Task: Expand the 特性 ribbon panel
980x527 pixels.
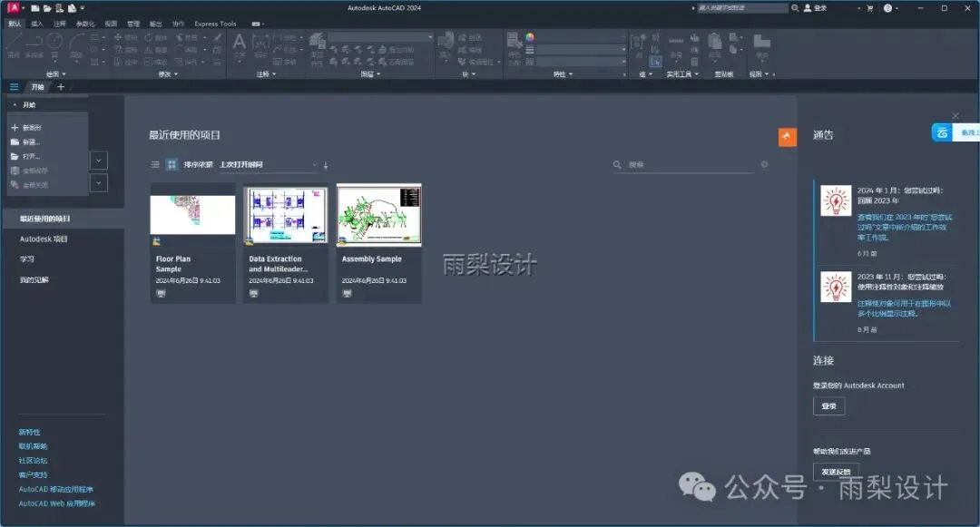Action: click(x=563, y=74)
